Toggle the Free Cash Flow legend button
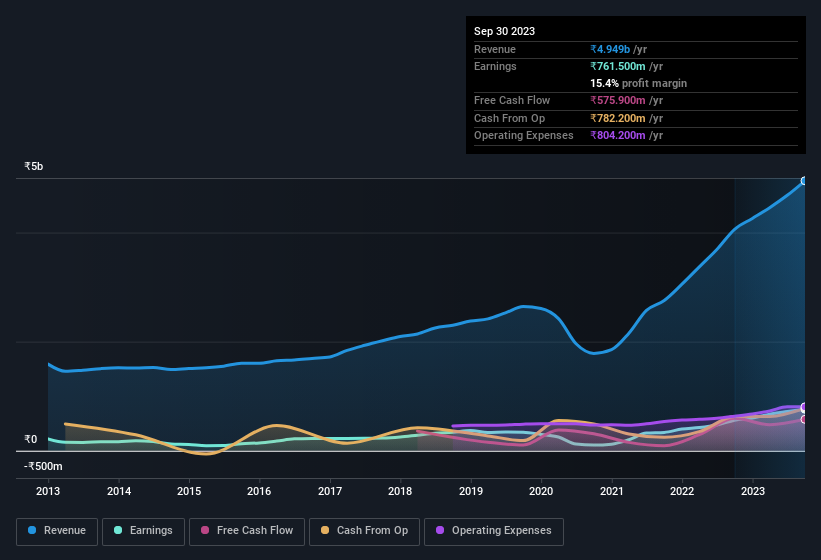The height and width of the screenshot is (560, 821). click(x=247, y=531)
